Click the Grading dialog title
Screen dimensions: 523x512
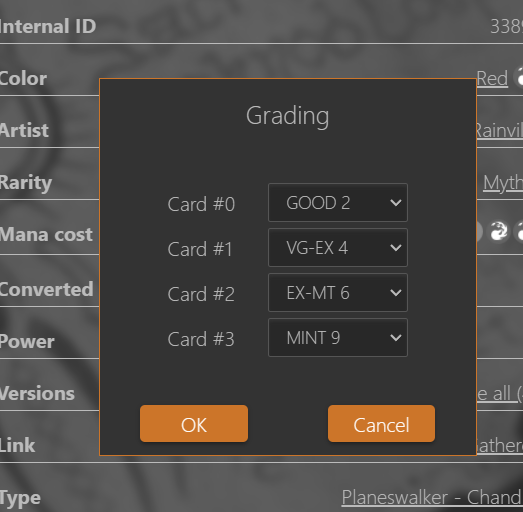[288, 116]
